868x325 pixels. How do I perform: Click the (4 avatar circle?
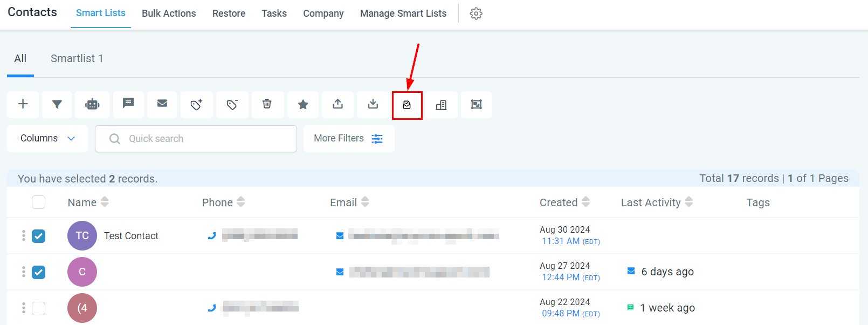pyautogui.click(x=82, y=308)
